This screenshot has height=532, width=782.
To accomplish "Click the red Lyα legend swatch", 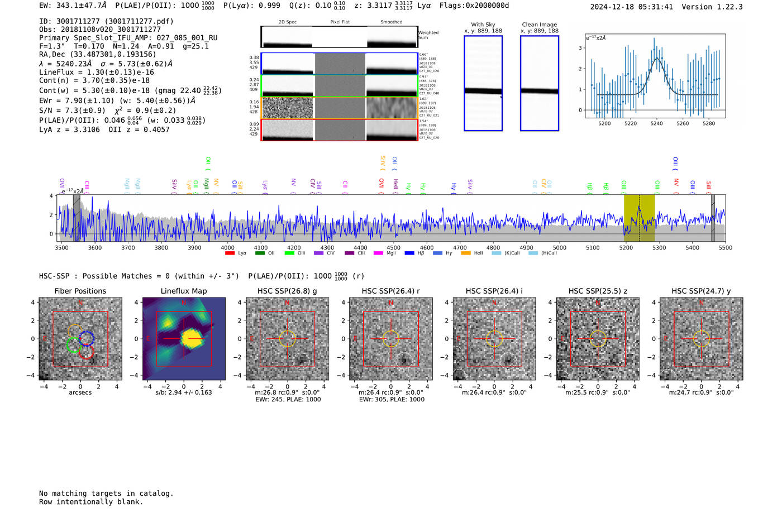I will (230, 253).
